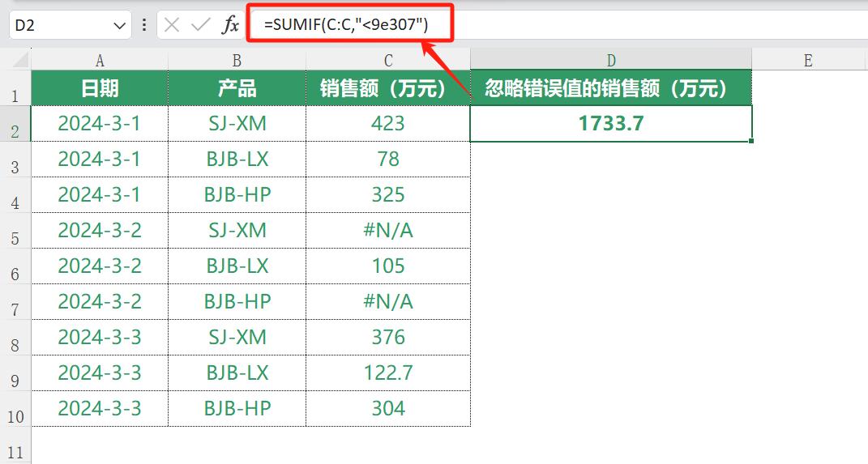
Task: Select date 2024-3-2 in row 7
Action: point(100,301)
